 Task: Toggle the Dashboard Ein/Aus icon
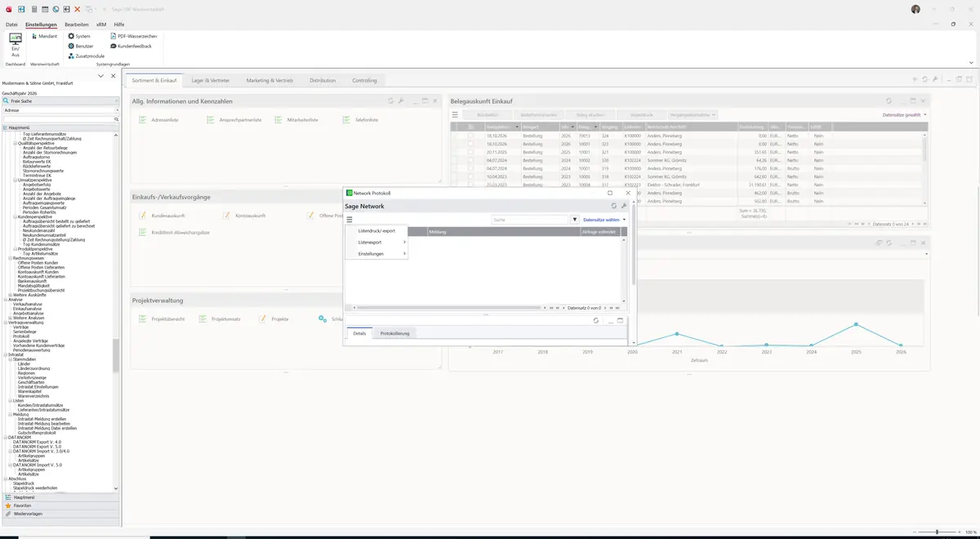click(15, 45)
